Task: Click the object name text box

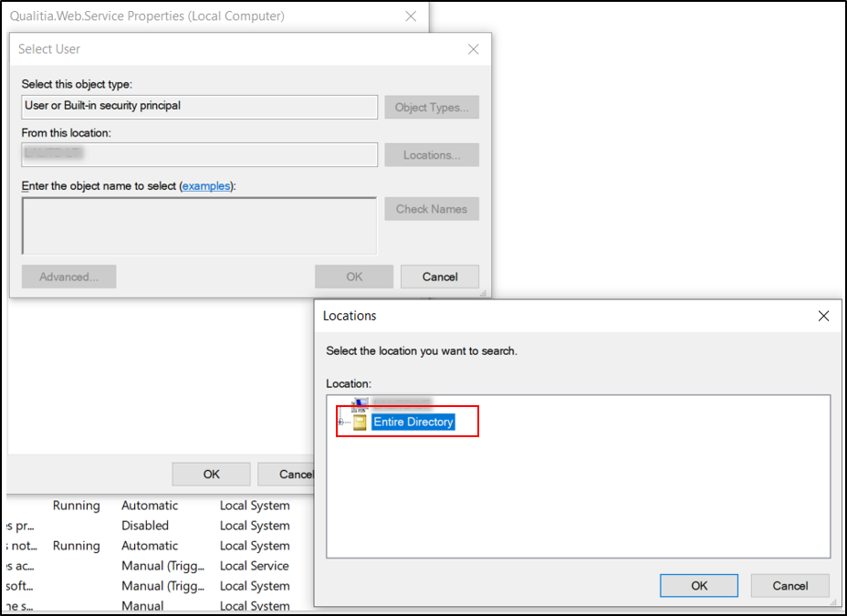Action: 199,225
